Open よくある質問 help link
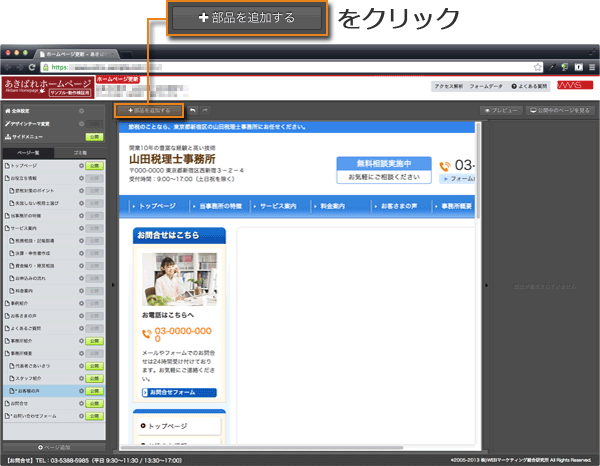This screenshot has height=466, width=600. [x=529, y=86]
